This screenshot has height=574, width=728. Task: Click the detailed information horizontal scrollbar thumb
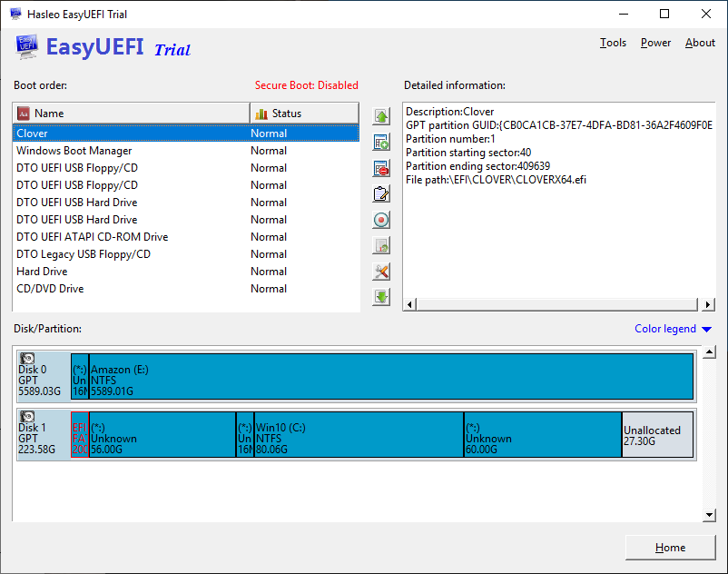pos(557,304)
